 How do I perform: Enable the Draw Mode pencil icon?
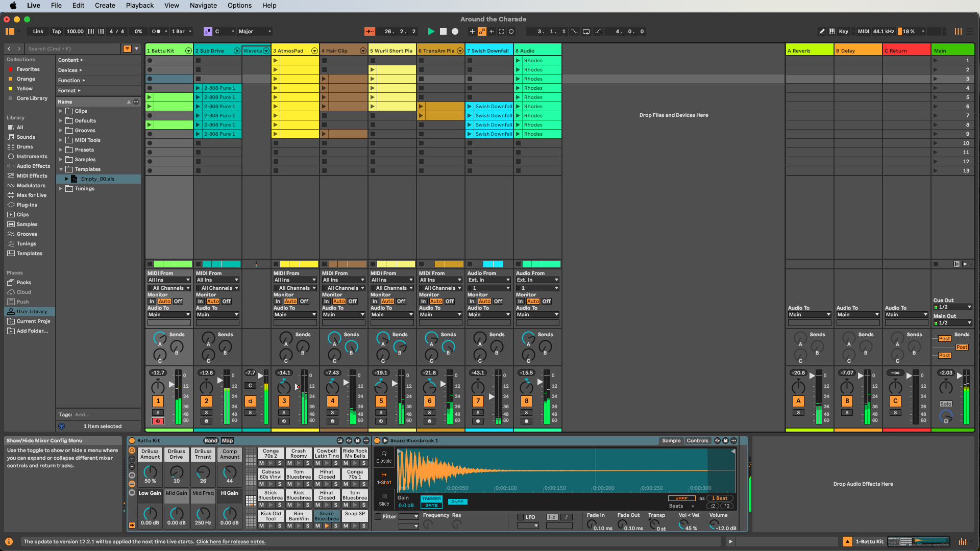pyautogui.click(x=822, y=32)
